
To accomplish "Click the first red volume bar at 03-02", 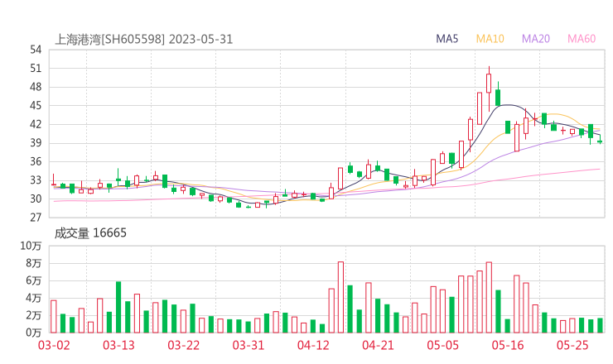I will [x=54, y=316].
